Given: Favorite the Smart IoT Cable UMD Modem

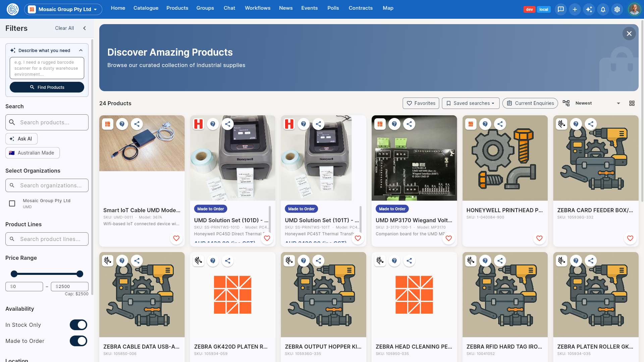Looking at the screenshot, I should (176, 238).
